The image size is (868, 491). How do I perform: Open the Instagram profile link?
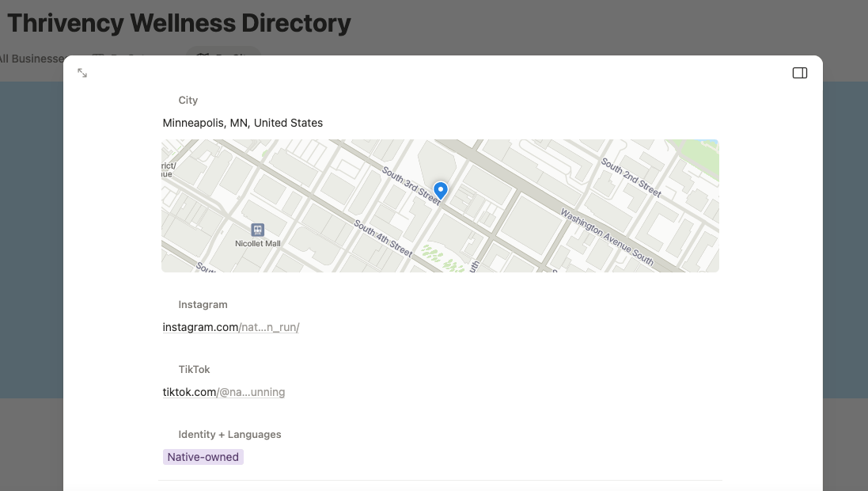pyautogui.click(x=231, y=327)
